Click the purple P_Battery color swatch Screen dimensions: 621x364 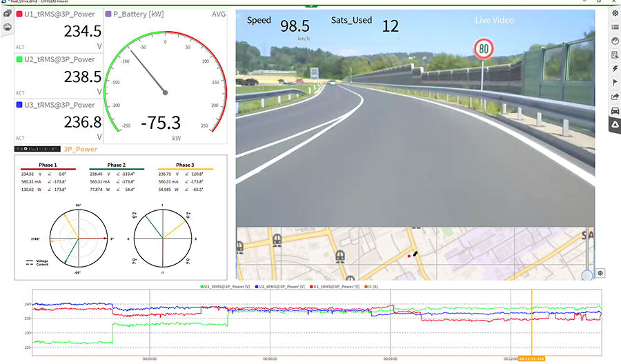click(x=108, y=14)
